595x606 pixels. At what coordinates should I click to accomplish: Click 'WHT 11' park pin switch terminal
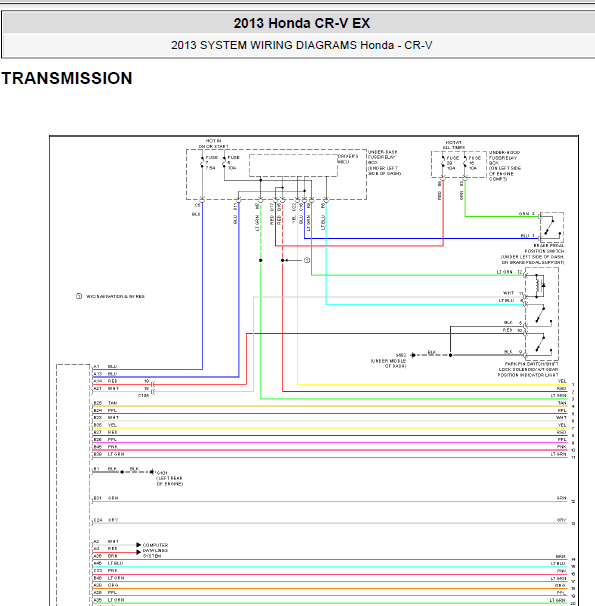pos(513,293)
